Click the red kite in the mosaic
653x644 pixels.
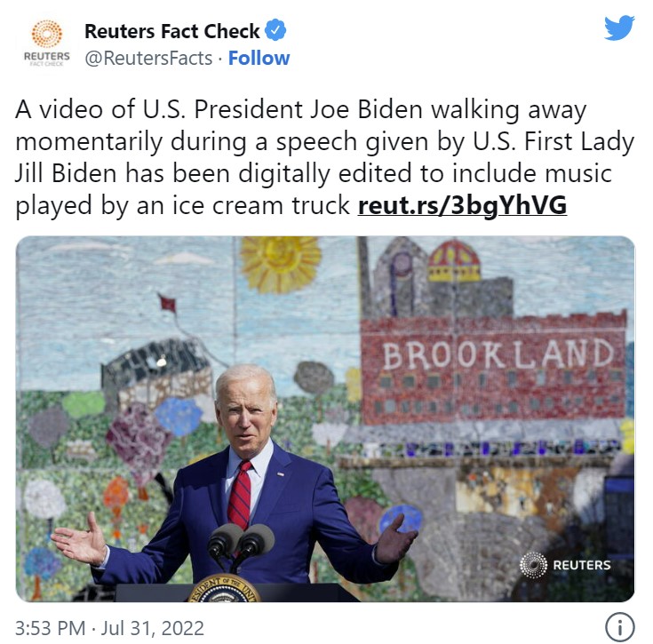tap(167, 303)
